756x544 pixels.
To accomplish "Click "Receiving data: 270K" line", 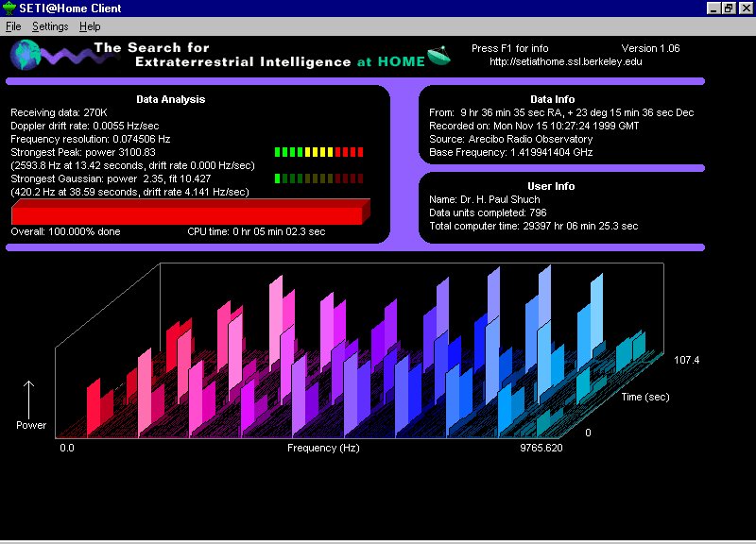I will tap(59, 112).
